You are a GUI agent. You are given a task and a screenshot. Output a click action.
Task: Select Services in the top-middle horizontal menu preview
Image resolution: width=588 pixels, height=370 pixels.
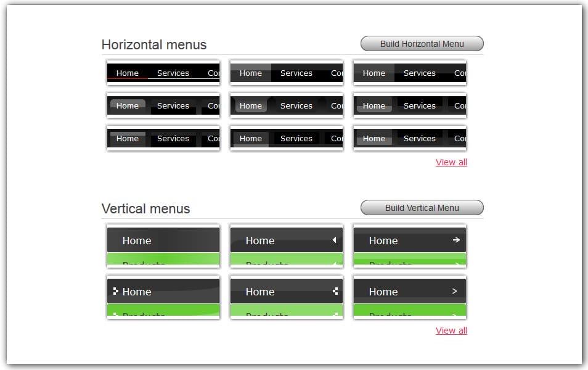click(296, 73)
